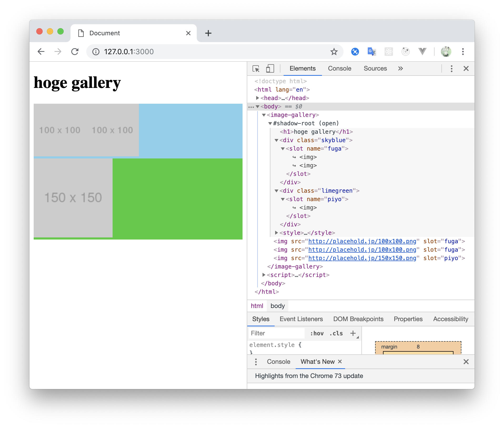
Task: Toggle the .cls class editor
Action: pyautogui.click(x=336, y=333)
